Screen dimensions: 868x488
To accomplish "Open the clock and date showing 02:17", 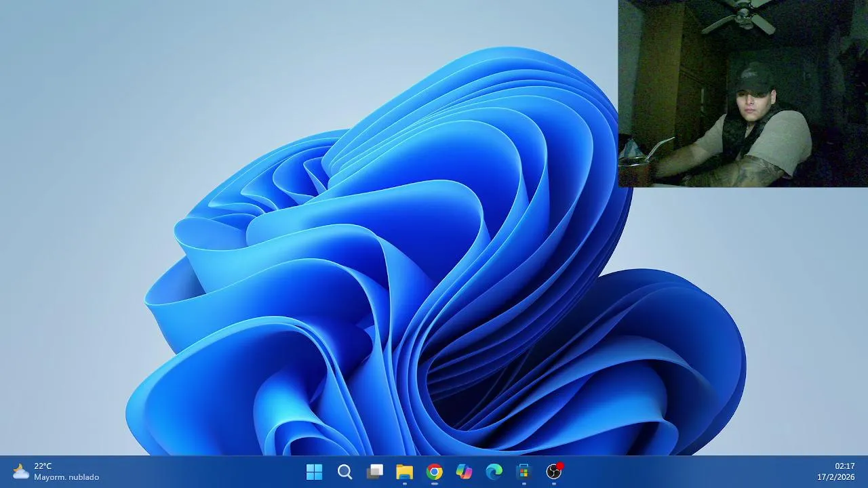I will tap(835, 472).
